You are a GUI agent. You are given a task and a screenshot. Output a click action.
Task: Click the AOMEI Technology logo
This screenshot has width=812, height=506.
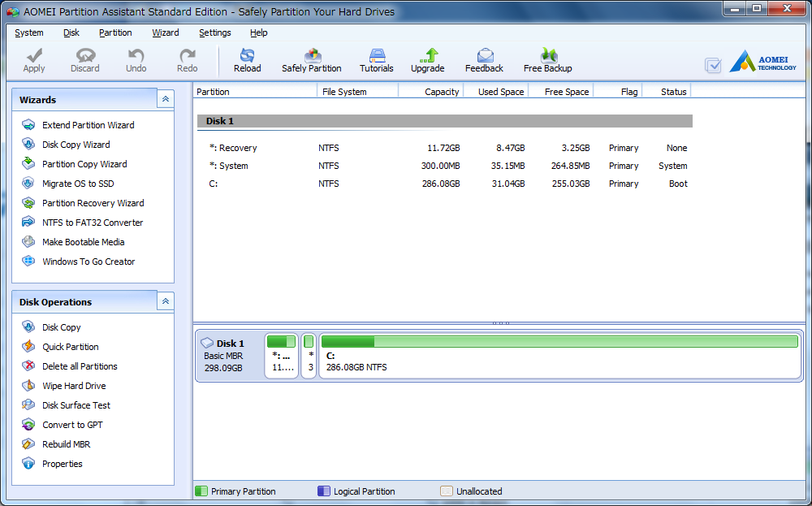click(x=762, y=61)
